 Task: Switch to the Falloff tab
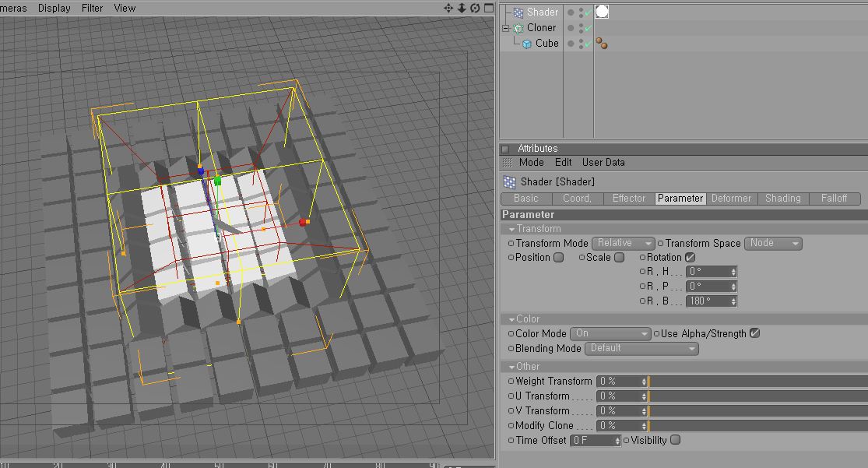coord(835,199)
